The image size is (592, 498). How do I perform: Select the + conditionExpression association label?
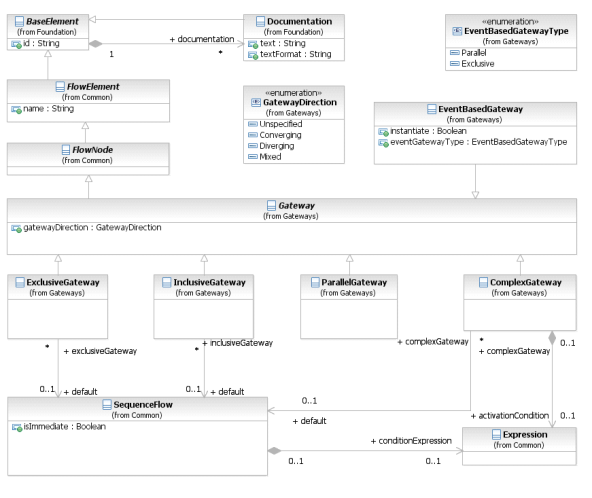pos(411,441)
